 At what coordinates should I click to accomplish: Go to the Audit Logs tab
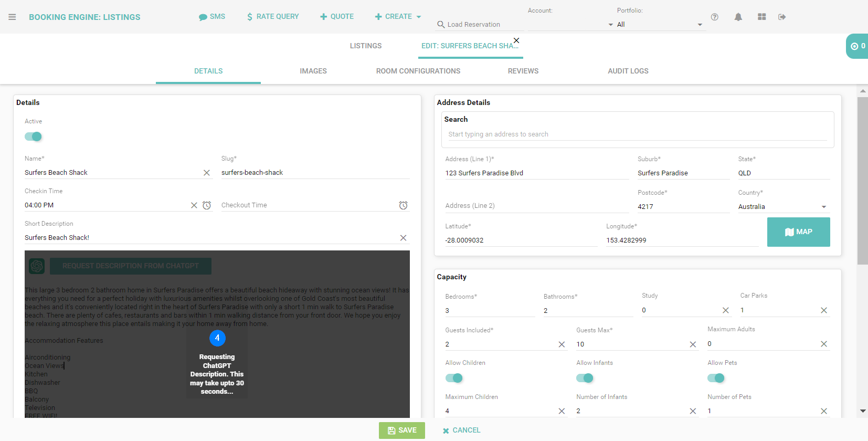pos(628,71)
